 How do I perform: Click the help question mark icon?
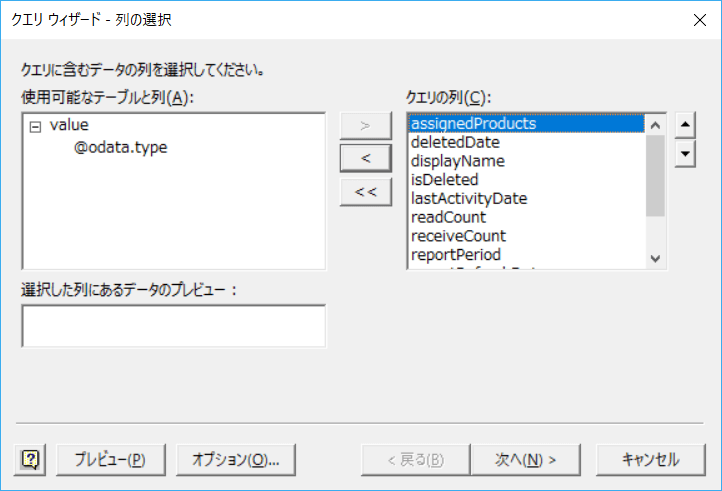31,459
